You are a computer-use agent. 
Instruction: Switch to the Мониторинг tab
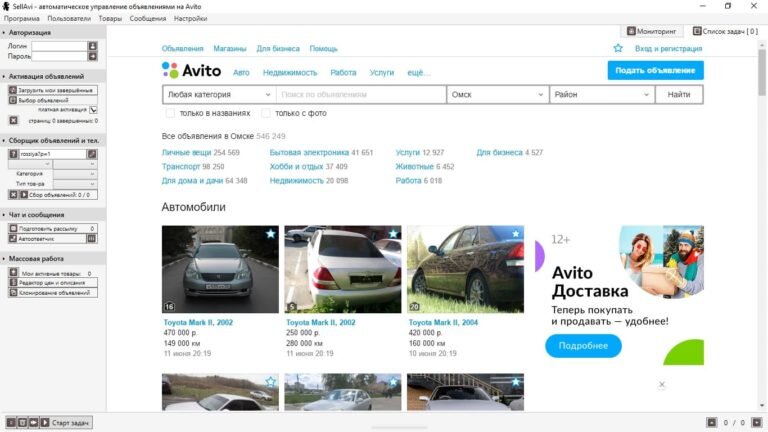click(652, 31)
